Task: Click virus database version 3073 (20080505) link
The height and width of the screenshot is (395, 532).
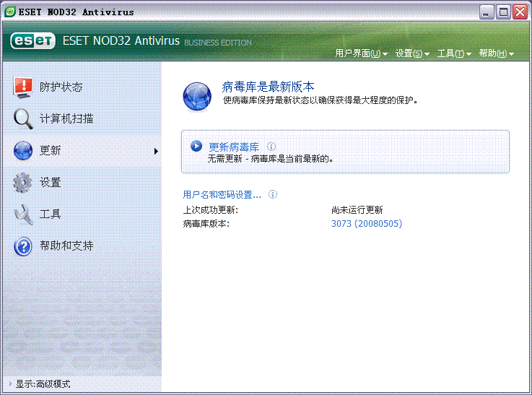Action: pos(367,224)
